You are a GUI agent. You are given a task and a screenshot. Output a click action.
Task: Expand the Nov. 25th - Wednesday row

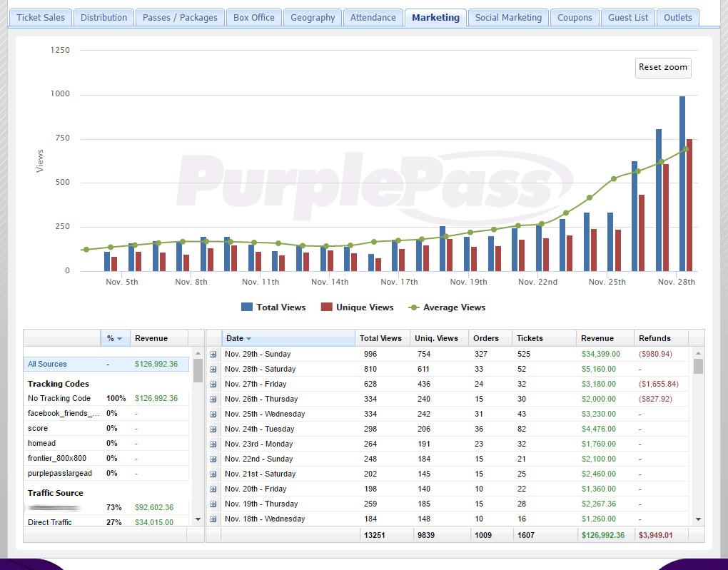pos(213,414)
